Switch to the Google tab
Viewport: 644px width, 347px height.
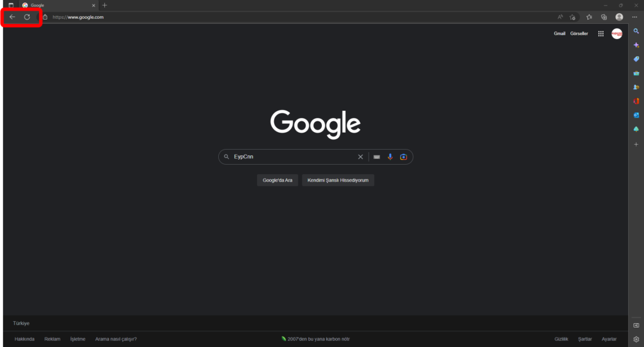[x=57, y=5]
